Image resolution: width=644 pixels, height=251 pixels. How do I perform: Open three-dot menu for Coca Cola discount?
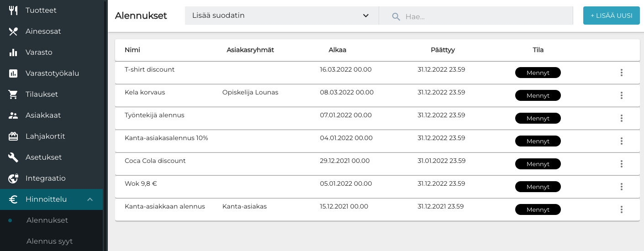[621, 164]
